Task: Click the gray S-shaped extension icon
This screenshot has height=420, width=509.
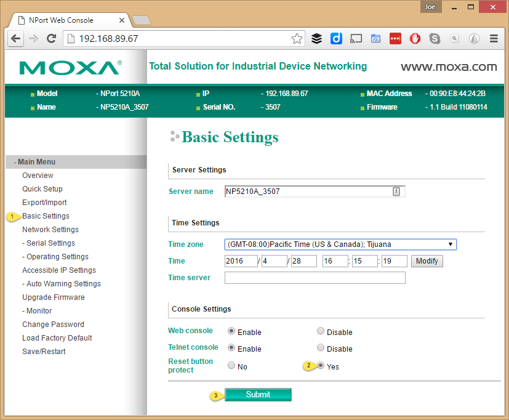Action: pos(435,39)
